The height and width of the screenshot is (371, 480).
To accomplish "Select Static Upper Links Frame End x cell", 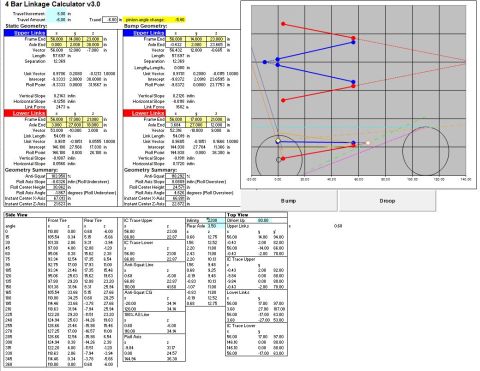I will click(56, 39).
